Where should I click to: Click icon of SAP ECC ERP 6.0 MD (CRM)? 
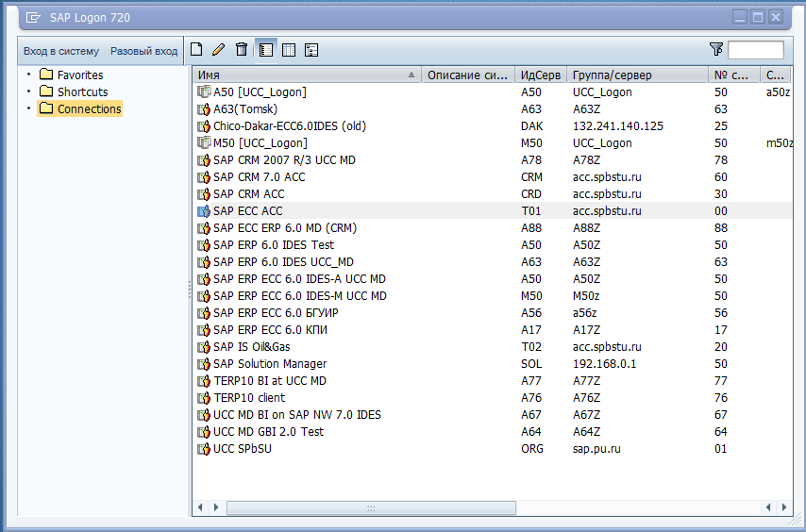[x=204, y=227]
